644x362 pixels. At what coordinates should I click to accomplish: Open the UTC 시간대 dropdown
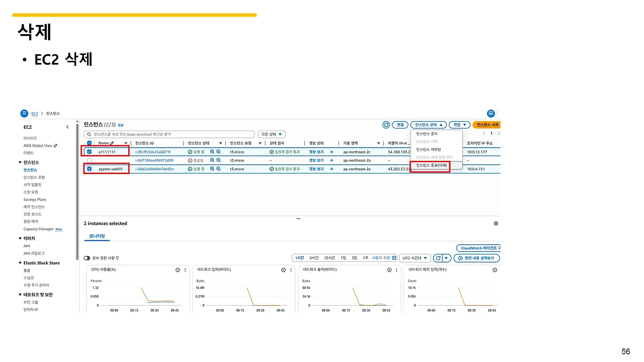415,258
